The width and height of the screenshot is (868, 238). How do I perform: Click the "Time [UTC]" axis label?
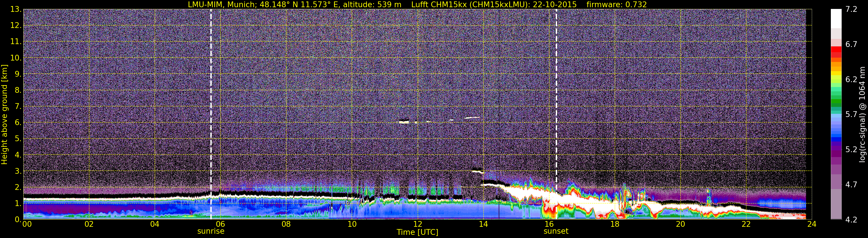click(x=417, y=232)
